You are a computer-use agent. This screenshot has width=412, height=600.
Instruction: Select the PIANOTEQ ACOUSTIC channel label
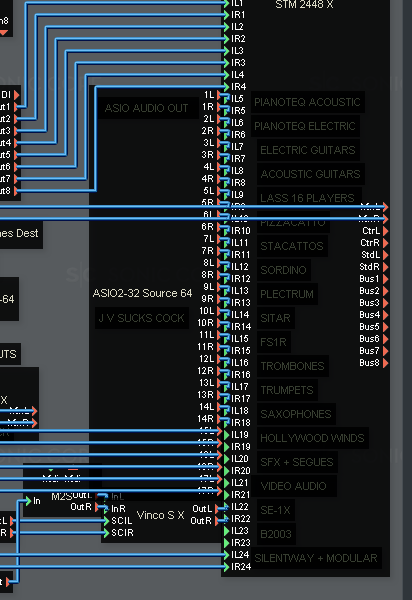tap(307, 102)
